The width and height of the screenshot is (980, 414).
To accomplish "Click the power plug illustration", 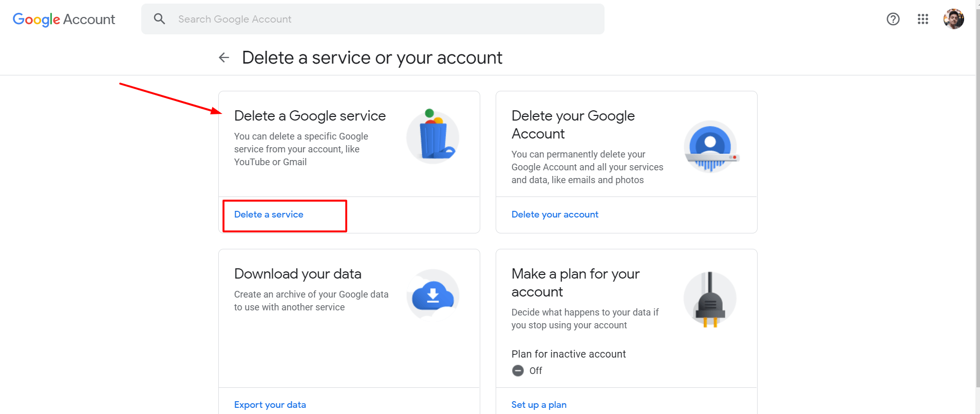I will [x=710, y=300].
